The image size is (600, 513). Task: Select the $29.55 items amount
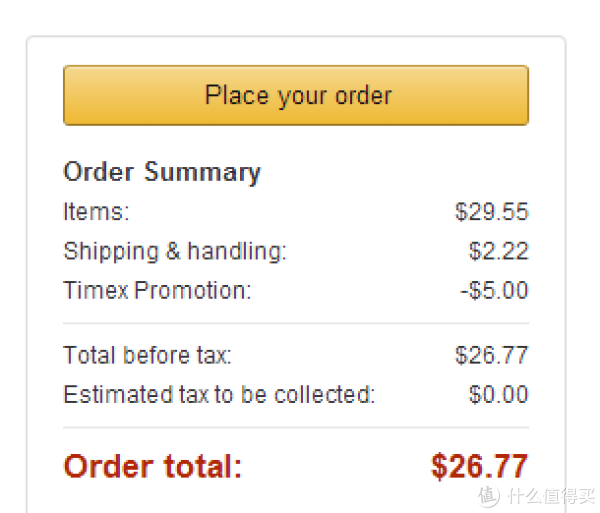[x=492, y=212]
